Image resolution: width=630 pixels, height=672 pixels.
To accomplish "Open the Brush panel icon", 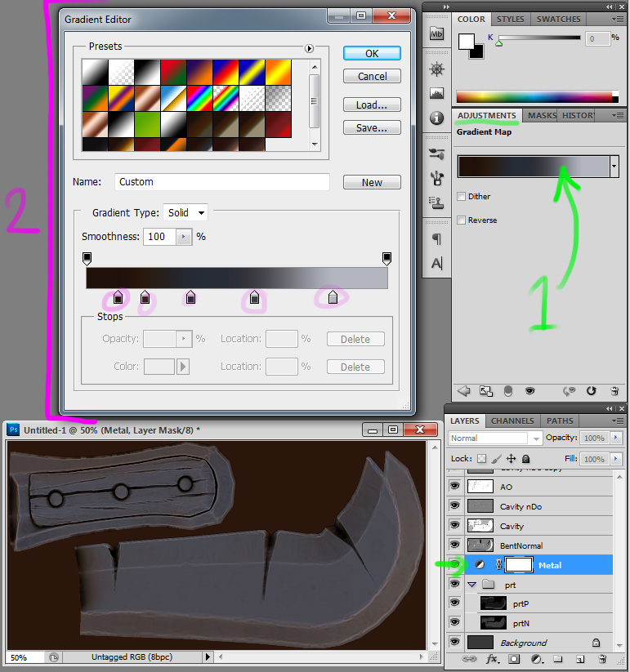I will click(x=436, y=178).
